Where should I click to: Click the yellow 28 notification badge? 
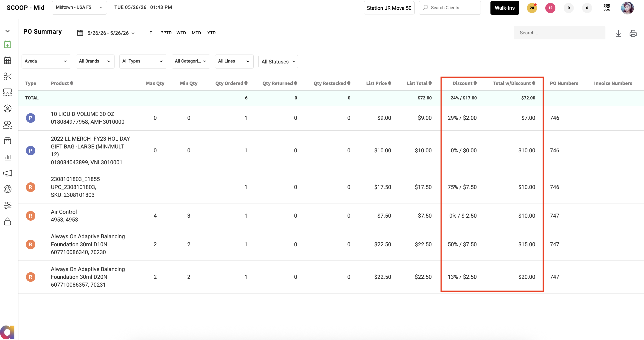pos(532,8)
